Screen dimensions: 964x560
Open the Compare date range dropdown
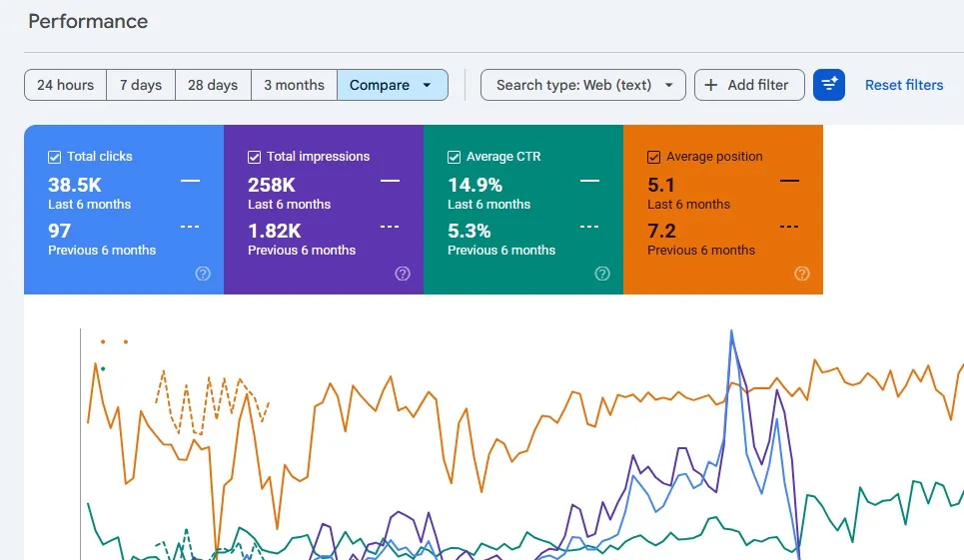coord(393,85)
